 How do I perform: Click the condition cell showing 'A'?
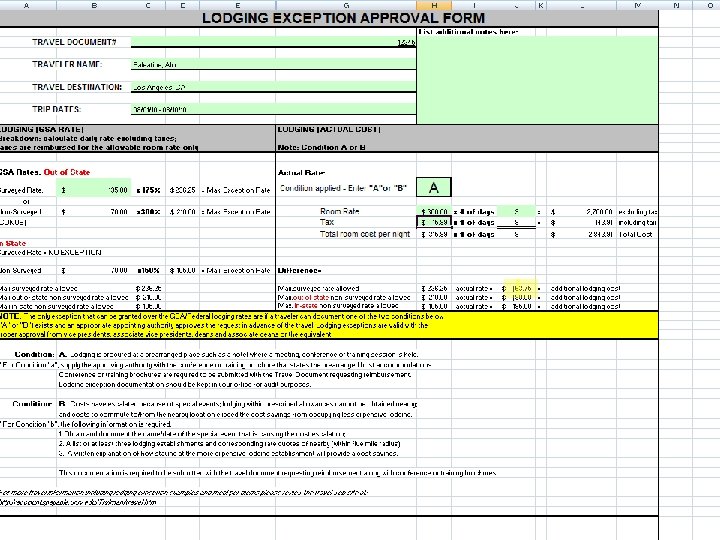434,187
